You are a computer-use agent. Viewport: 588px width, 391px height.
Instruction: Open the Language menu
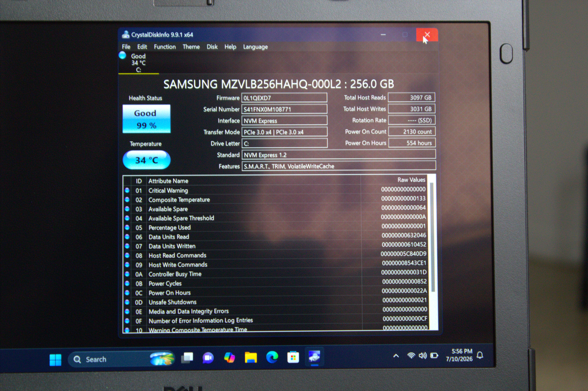[x=255, y=47]
